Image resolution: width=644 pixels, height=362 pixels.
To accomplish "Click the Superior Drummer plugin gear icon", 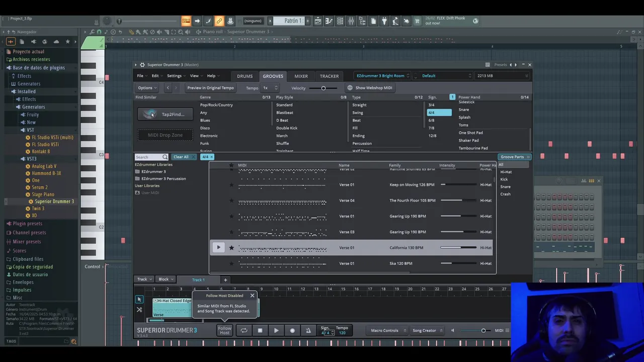I will coord(142,64).
